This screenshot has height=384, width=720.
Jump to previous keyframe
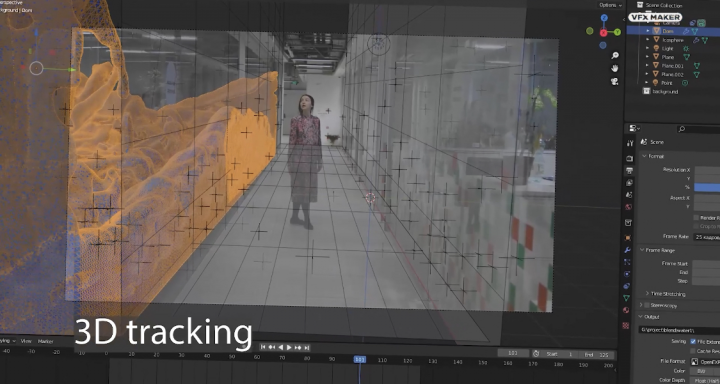[x=272, y=348]
